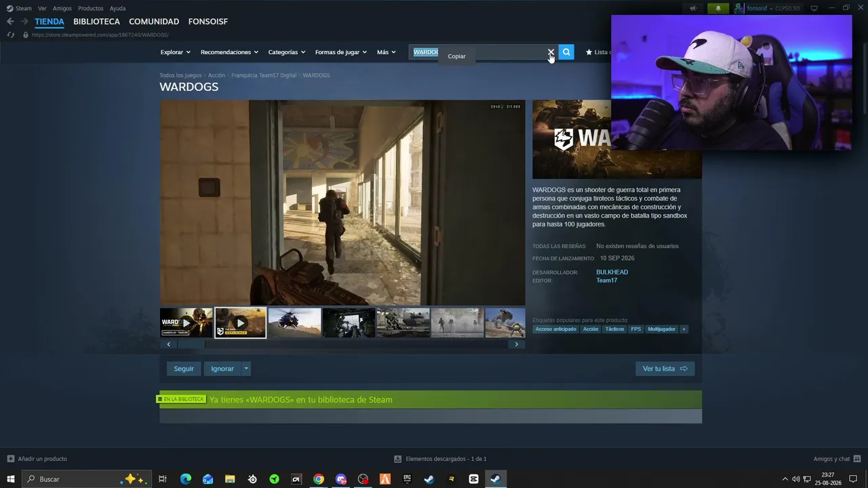Open the Explorar store dropdown

(176, 52)
